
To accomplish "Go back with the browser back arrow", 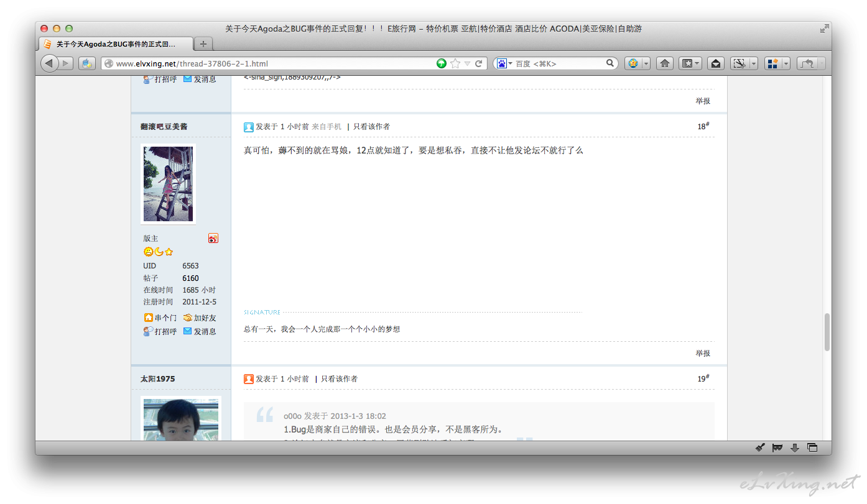I will point(50,63).
